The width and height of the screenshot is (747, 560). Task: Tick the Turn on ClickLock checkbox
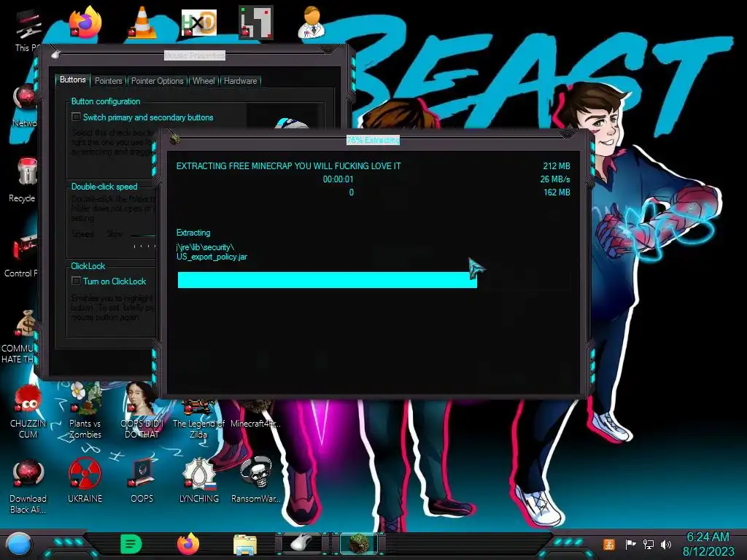[x=76, y=281]
